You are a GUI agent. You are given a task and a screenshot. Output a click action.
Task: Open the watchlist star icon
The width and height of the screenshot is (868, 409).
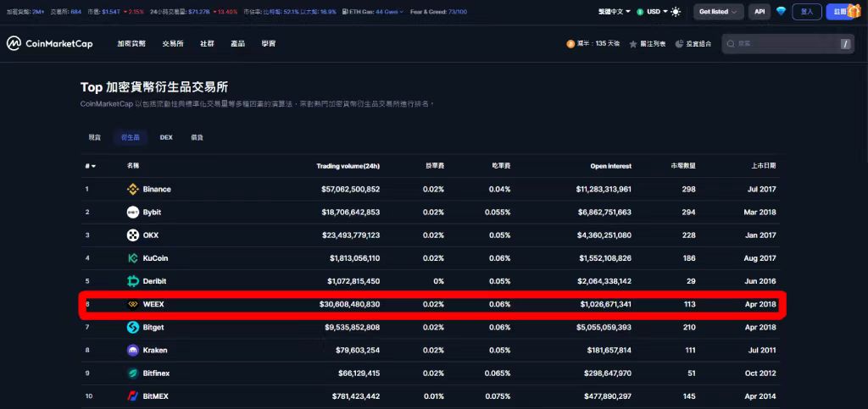(x=633, y=44)
